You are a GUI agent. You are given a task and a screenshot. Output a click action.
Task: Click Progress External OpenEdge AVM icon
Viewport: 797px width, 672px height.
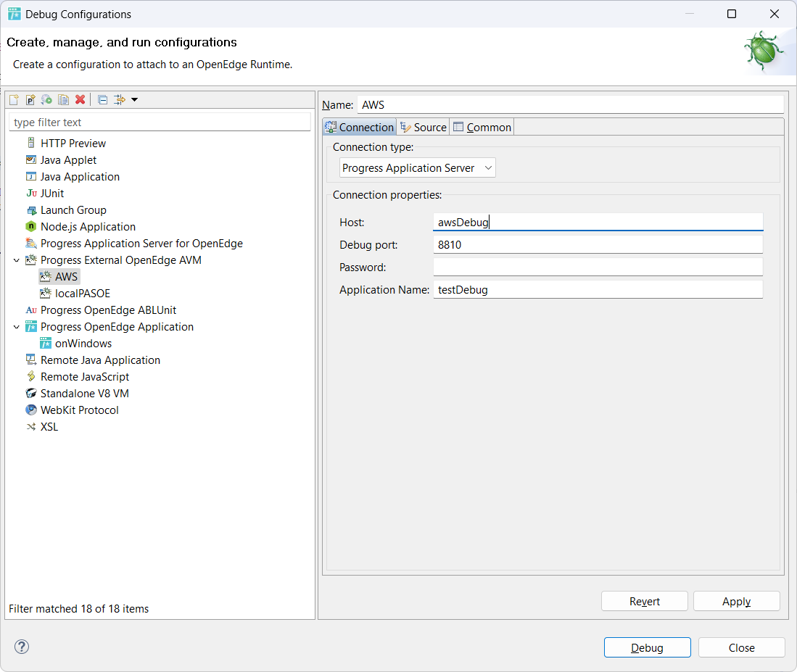coord(31,260)
